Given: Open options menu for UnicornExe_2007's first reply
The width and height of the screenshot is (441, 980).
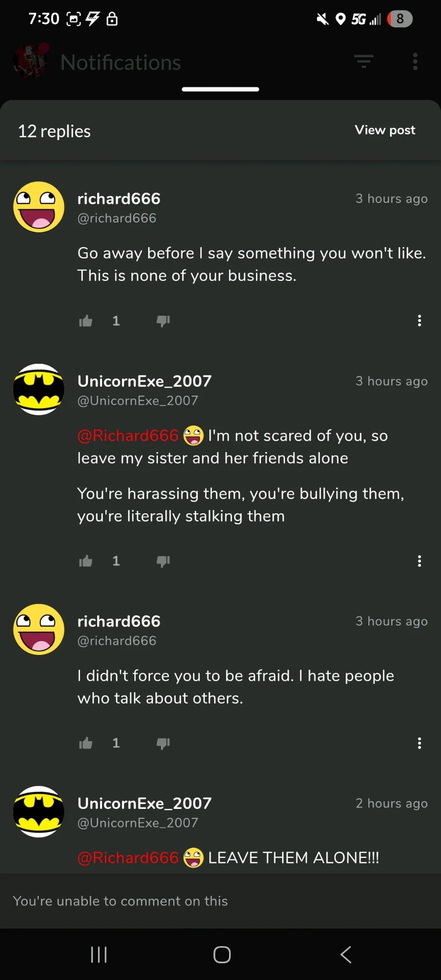Looking at the screenshot, I should tap(419, 561).
